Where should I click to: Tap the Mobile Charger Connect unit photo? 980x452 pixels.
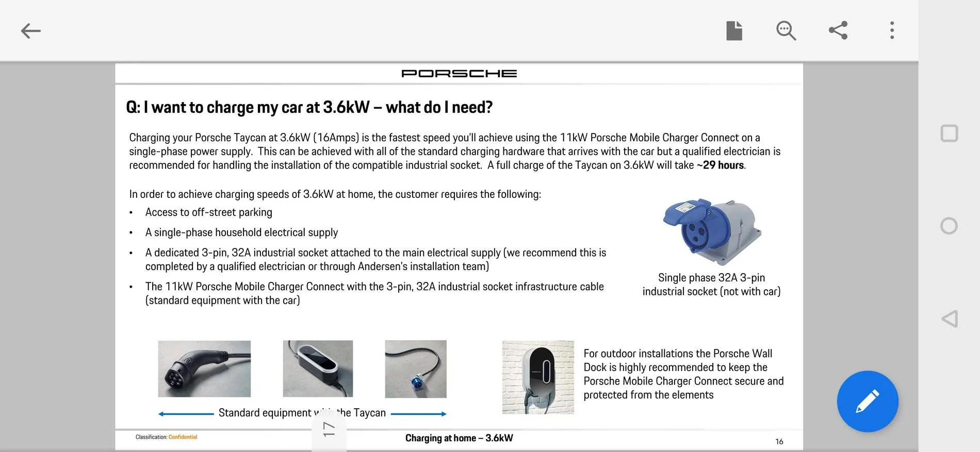tap(318, 369)
